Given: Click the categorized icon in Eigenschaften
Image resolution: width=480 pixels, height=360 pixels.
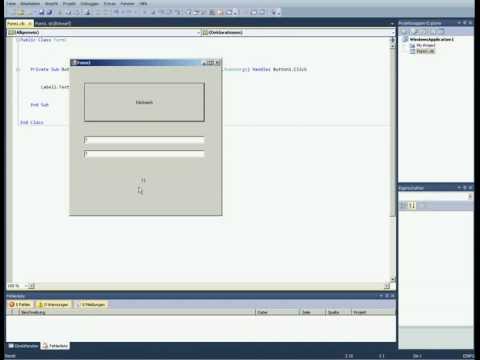Looking at the screenshot, I should coord(403,205).
